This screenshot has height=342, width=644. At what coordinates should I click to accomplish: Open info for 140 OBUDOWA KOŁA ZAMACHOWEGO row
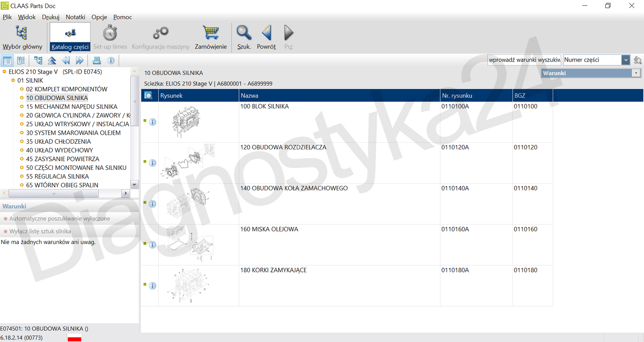coord(152,204)
